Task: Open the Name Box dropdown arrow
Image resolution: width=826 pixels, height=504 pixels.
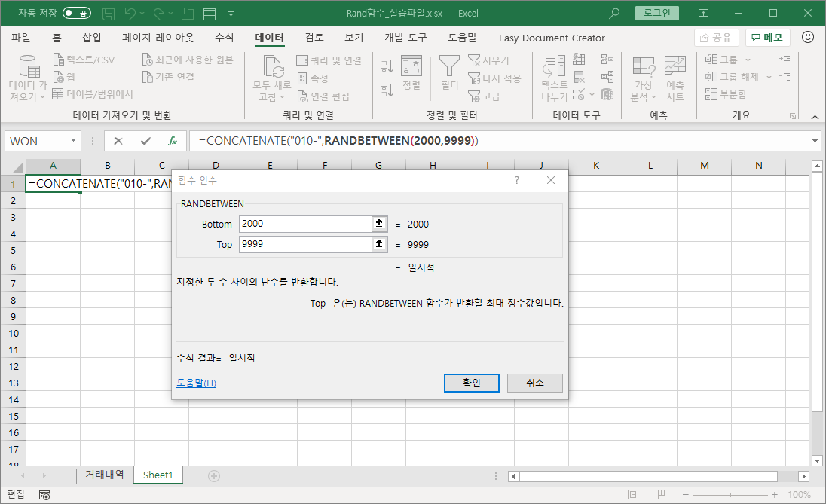Action: pos(73,141)
